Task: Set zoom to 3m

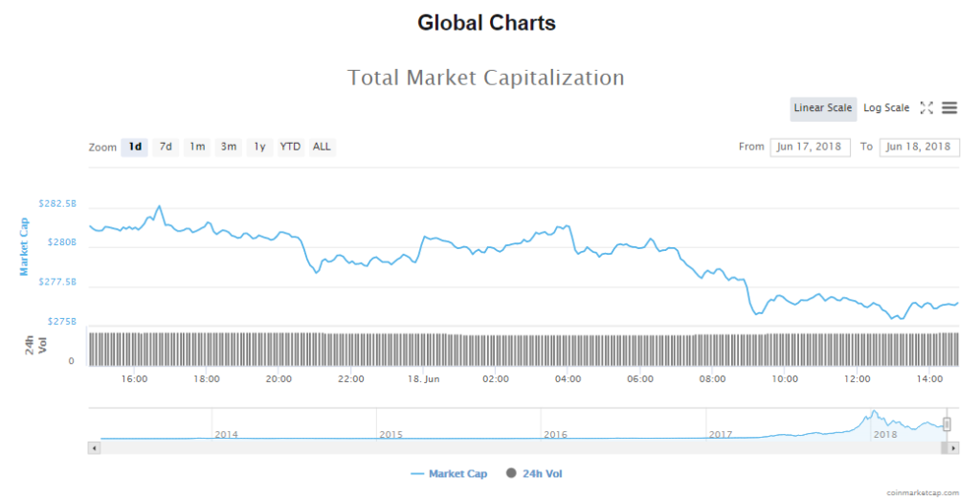Action: [229, 147]
